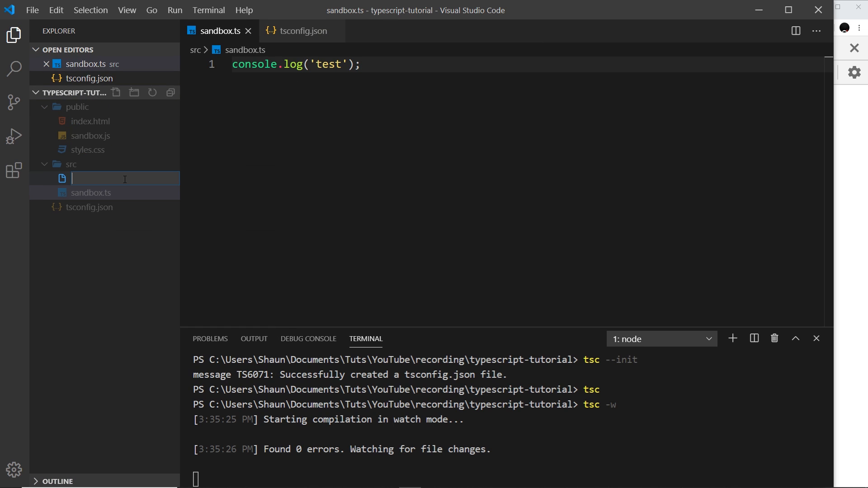This screenshot has width=868, height=488.
Task: Close the terminal panel
Action: pos(816,338)
